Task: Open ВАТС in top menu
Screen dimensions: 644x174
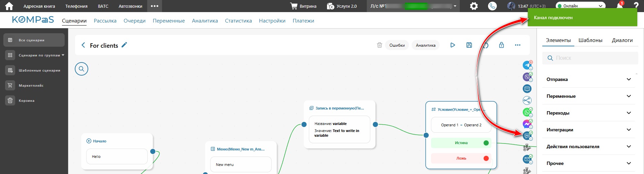Action: (103, 6)
